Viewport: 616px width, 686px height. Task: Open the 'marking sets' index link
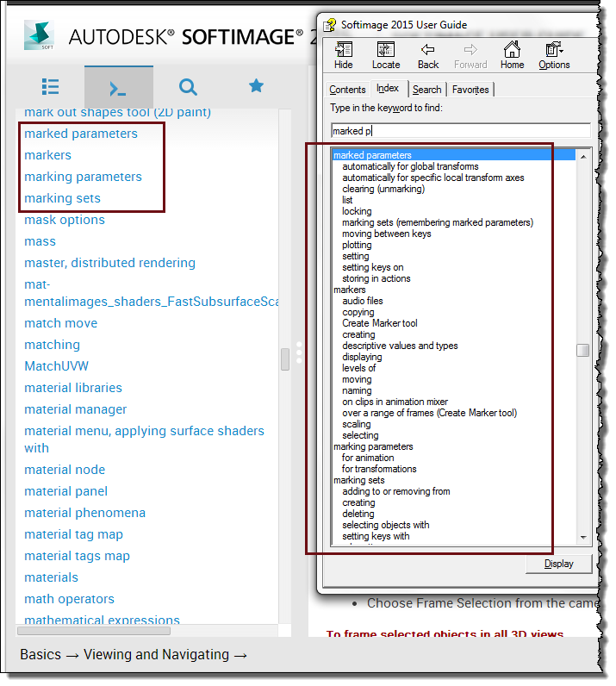[x=62, y=198]
